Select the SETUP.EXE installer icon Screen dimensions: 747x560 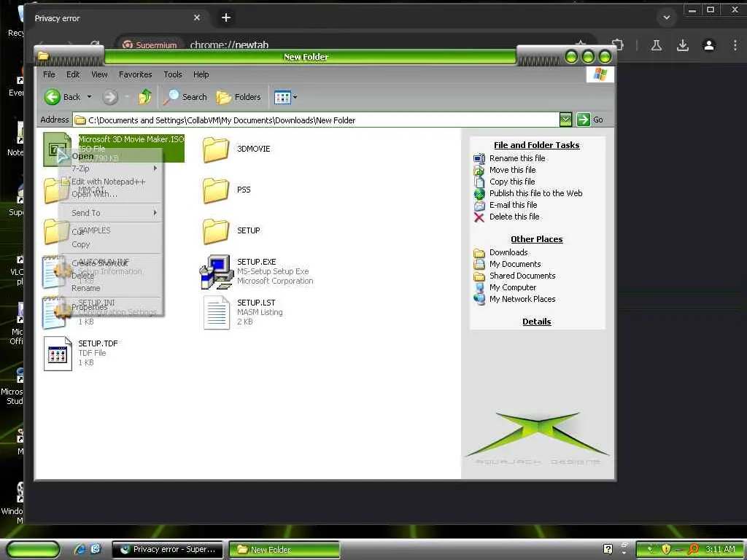216,272
